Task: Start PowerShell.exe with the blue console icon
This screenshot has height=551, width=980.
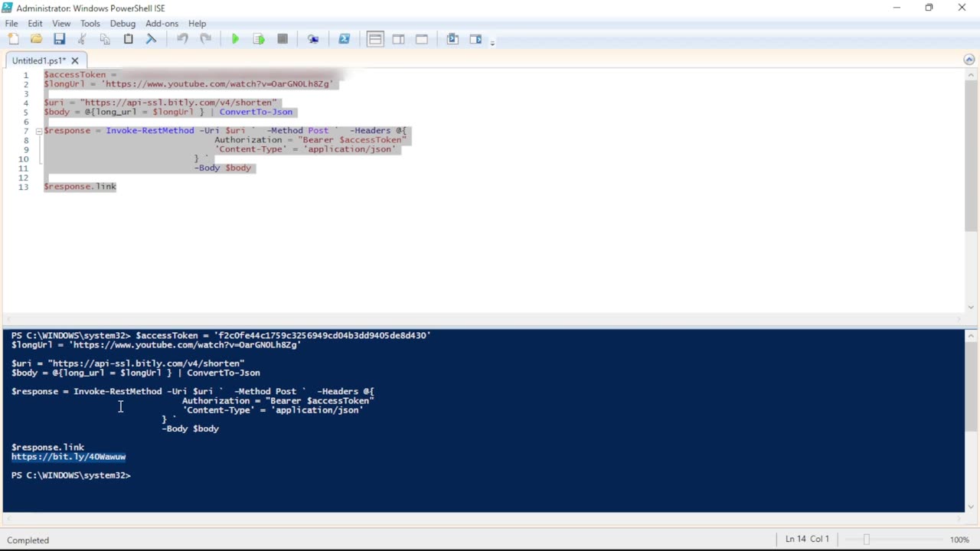Action: (344, 39)
